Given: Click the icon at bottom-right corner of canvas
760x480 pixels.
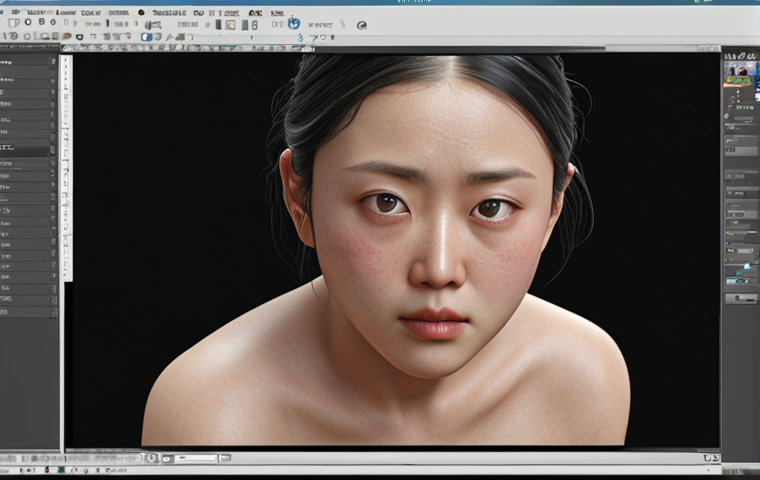Looking at the screenshot, I should point(712,458).
